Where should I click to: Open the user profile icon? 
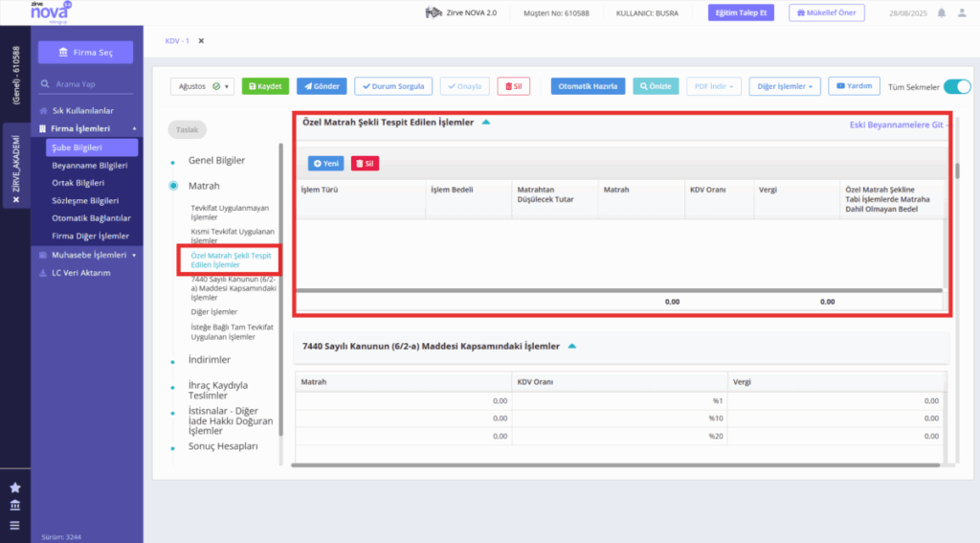pyautogui.click(x=962, y=12)
